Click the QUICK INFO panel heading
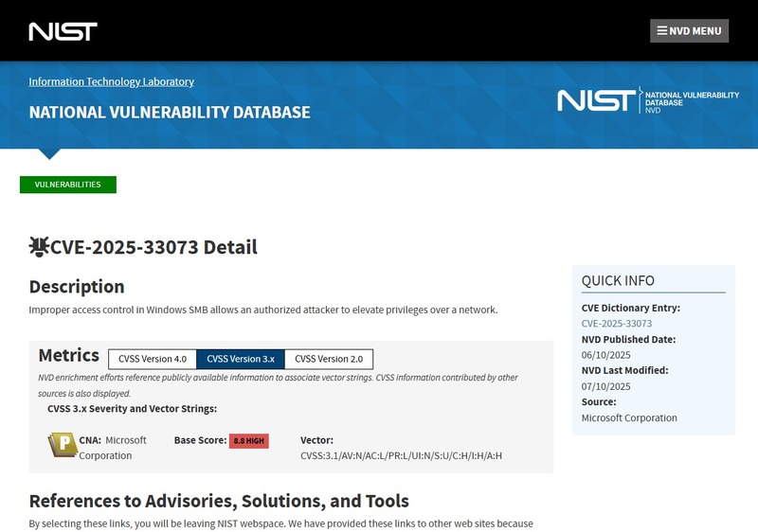This screenshot has height=532, width=758. tap(618, 280)
